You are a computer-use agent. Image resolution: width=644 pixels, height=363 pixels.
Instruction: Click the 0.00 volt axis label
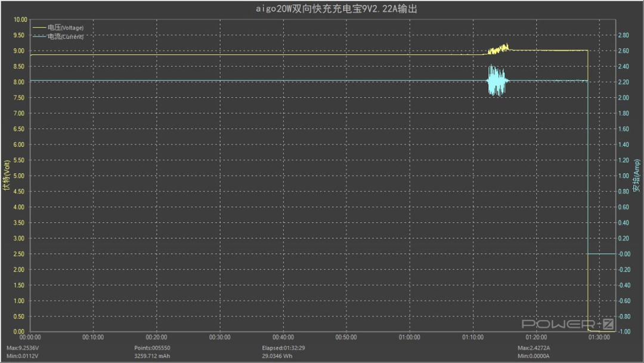click(19, 332)
